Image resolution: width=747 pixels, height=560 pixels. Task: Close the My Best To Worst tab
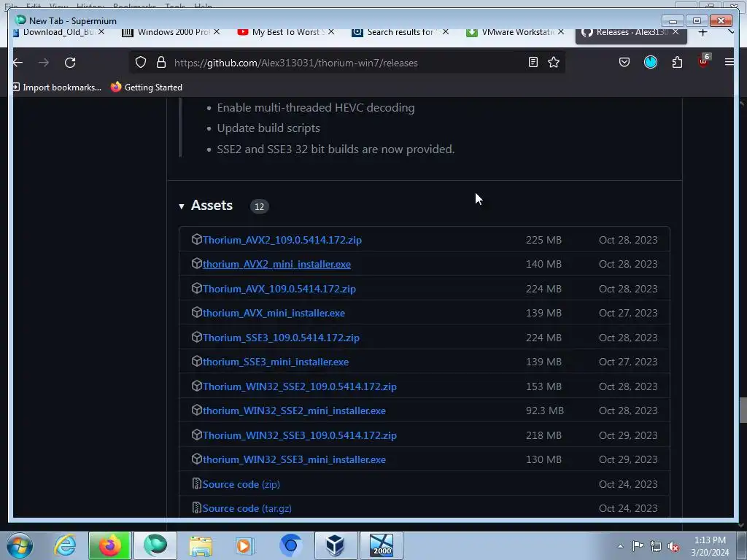(x=331, y=32)
